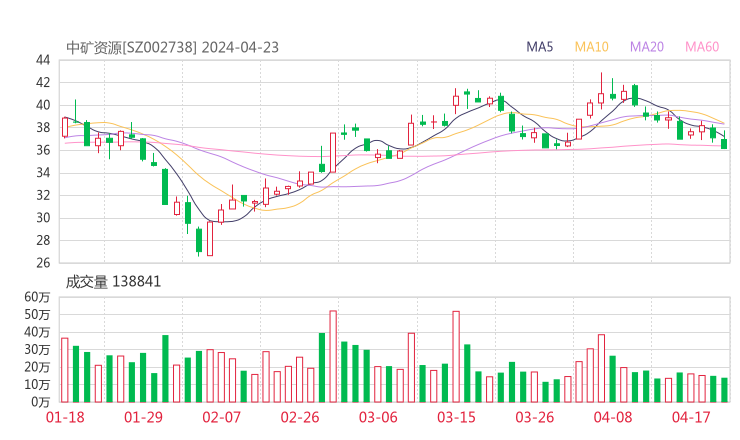Screen dimensions: 740x440
Task: Click the tallest volume bar above 50万 near 02-26
Action: [x=333, y=356]
